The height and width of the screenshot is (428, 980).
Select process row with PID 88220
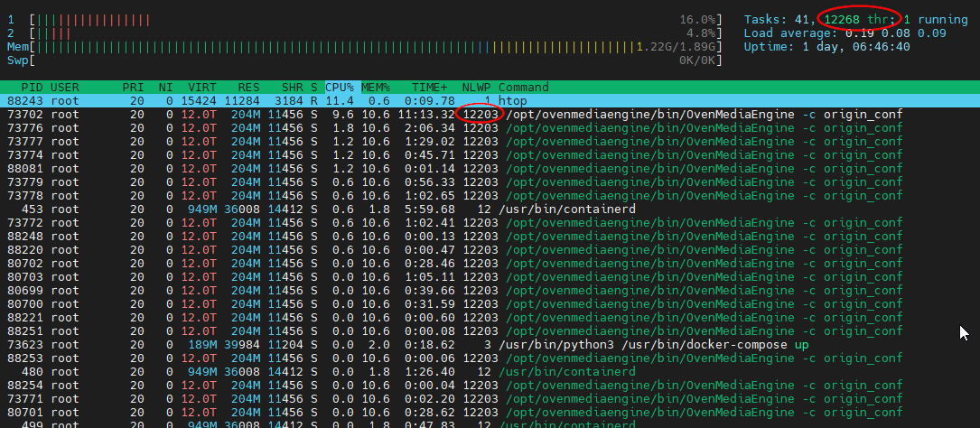click(x=490, y=249)
